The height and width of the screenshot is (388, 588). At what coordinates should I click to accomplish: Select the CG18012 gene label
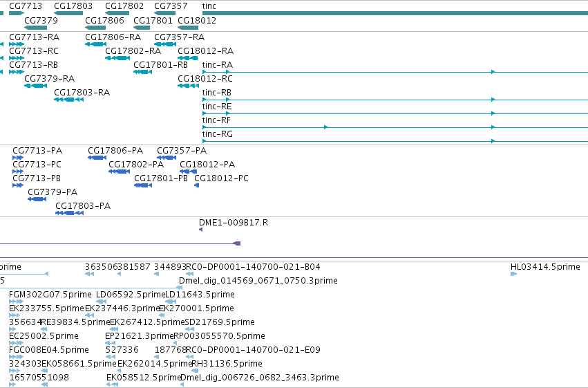197,20
